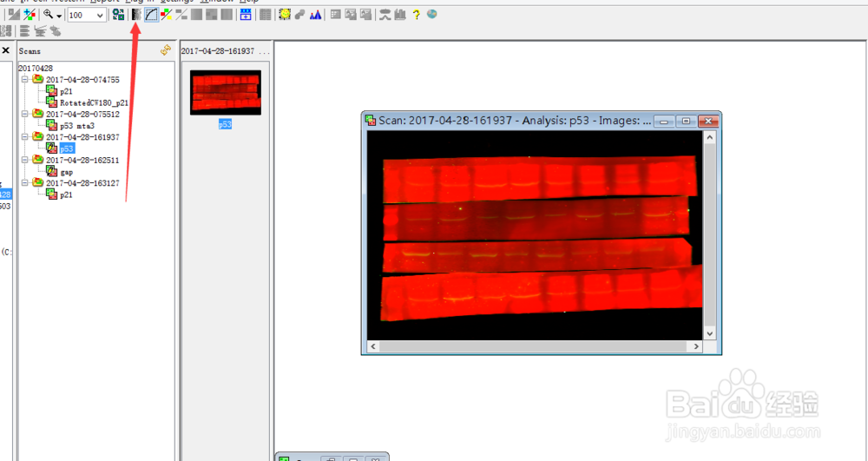The height and width of the screenshot is (461, 868).
Task: Click scroll left arrow in Scan window
Action: 373,346
